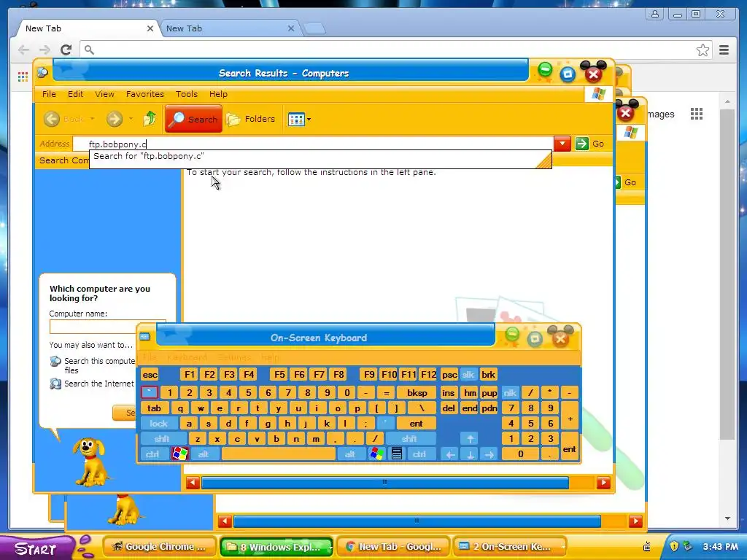Click the down arrow key on keyboard
Viewport: 747px width, 560px height.
click(470, 454)
